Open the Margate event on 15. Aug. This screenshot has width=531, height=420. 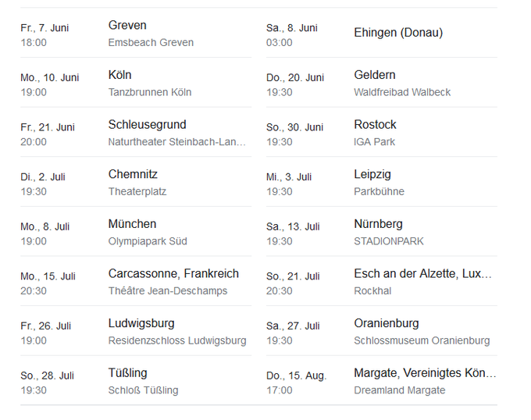425,373
